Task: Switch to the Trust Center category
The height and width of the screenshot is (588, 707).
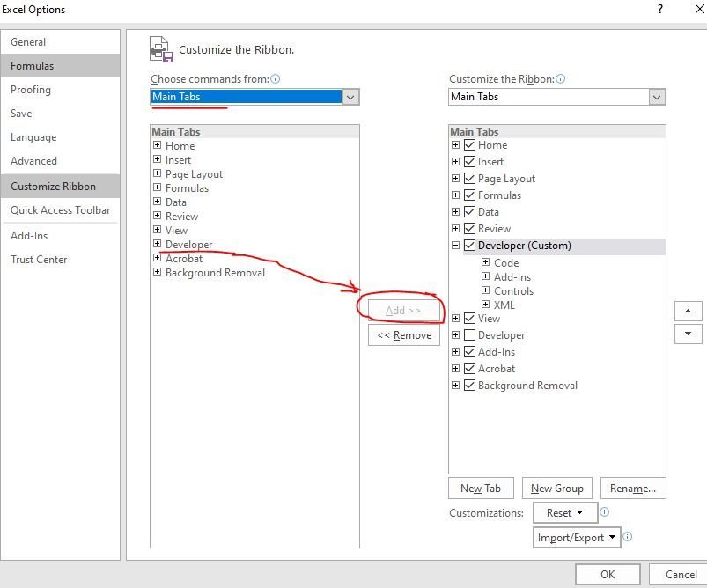Action: coord(39,260)
